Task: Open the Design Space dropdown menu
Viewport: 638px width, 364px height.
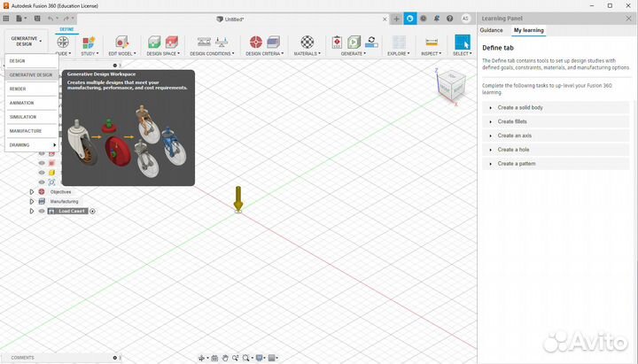Action: click(163, 54)
